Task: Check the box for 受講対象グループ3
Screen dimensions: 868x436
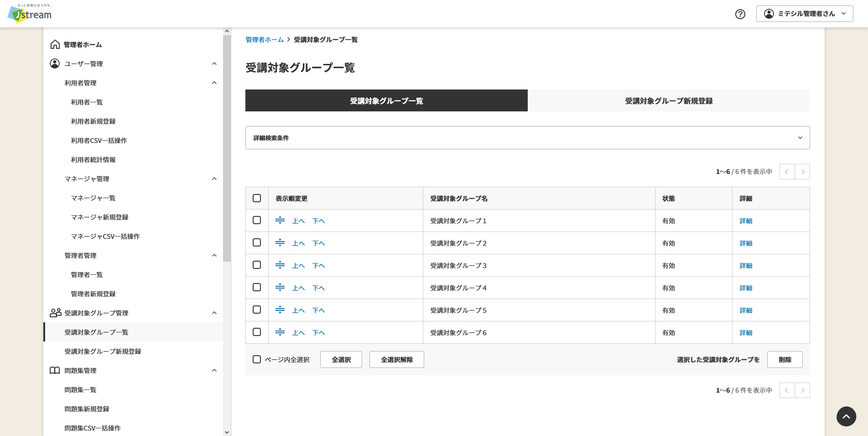Action: coord(257,265)
